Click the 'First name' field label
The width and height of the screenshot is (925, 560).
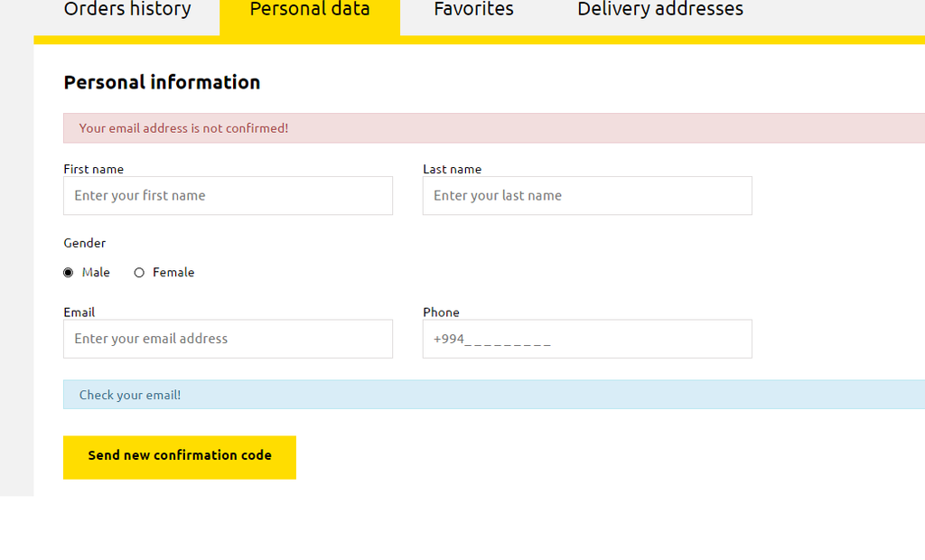coord(94,169)
